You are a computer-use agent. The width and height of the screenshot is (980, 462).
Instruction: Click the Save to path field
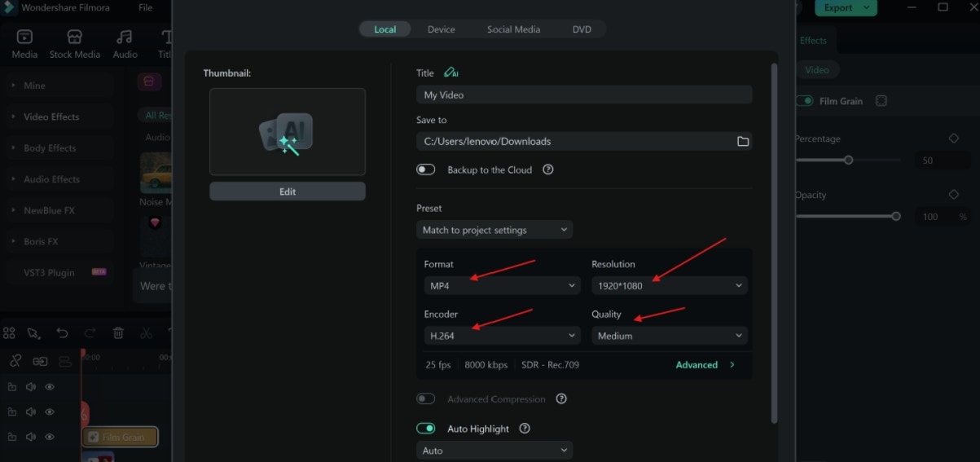584,141
